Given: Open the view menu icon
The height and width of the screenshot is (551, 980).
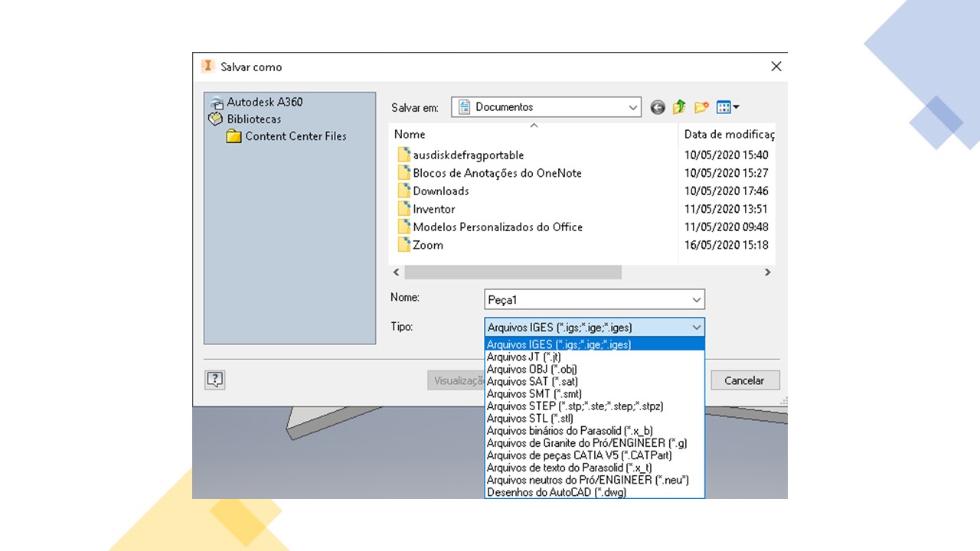Looking at the screenshot, I should (x=727, y=108).
